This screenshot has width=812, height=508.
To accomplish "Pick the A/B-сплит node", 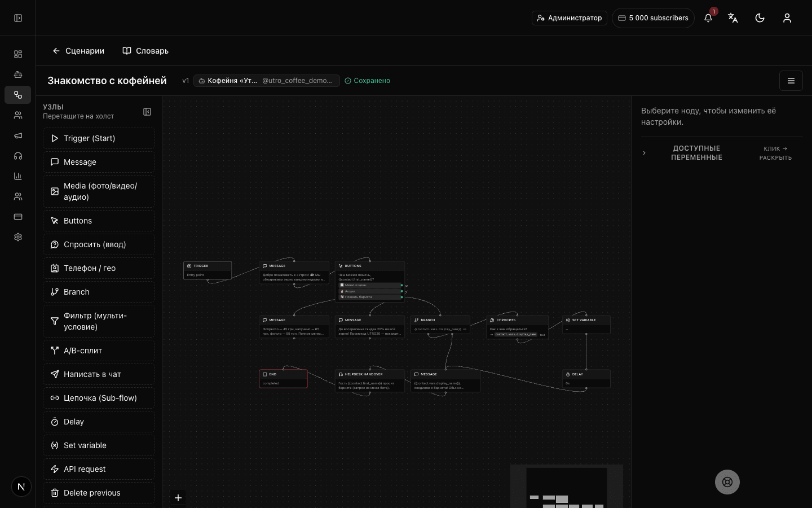I will [99, 351].
